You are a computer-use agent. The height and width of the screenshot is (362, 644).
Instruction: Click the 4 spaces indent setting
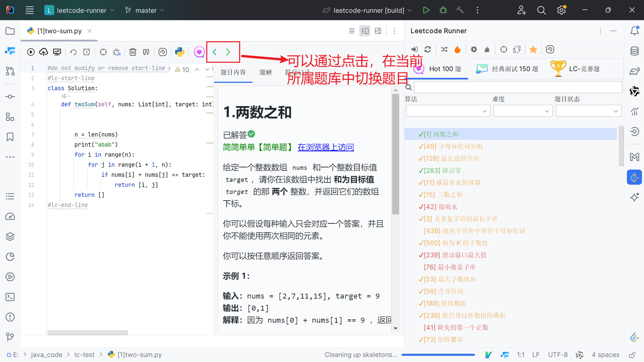click(x=605, y=355)
